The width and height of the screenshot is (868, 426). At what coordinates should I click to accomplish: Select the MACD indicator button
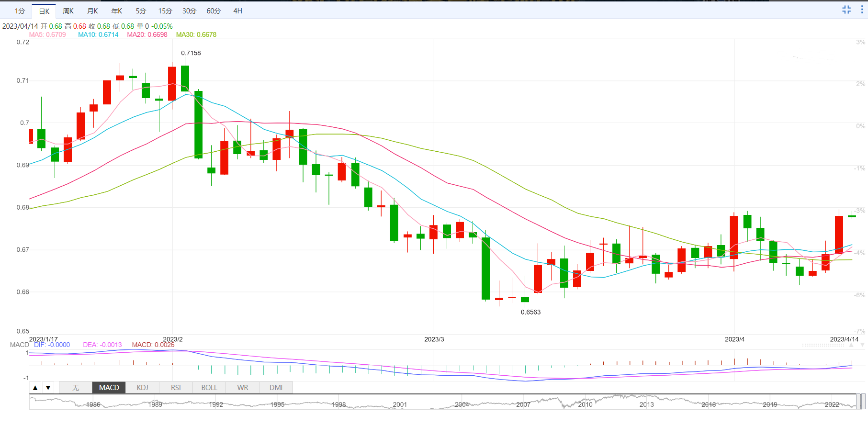pos(109,388)
